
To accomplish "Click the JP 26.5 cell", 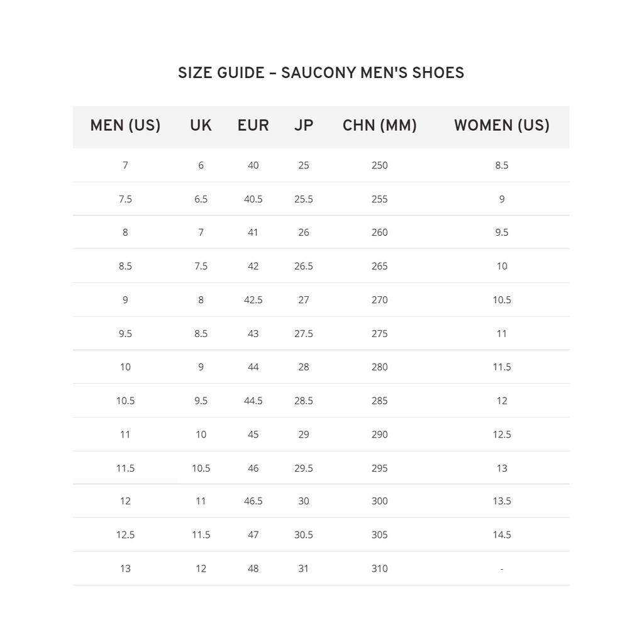I will coord(304,266).
